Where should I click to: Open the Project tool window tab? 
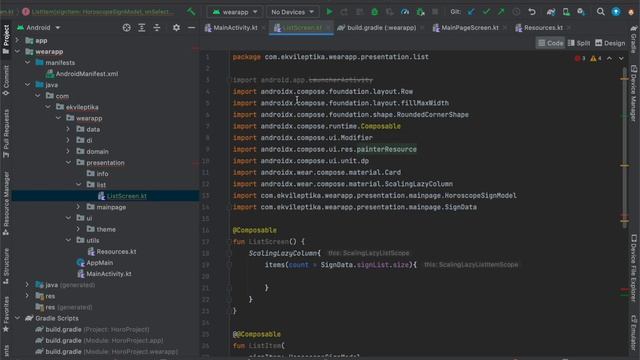6,39
